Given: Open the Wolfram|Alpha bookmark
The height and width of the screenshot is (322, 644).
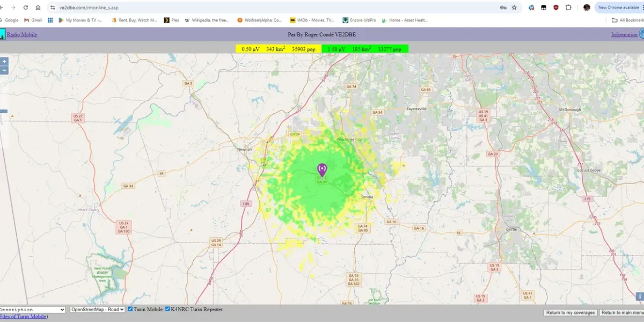Looking at the screenshot, I should point(260,20).
